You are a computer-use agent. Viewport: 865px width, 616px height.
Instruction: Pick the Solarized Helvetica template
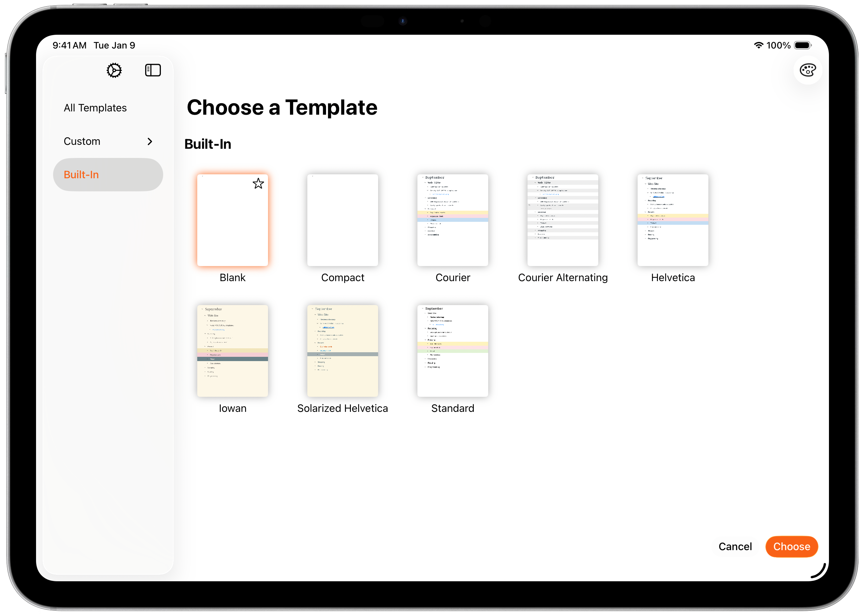tap(342, 351)
